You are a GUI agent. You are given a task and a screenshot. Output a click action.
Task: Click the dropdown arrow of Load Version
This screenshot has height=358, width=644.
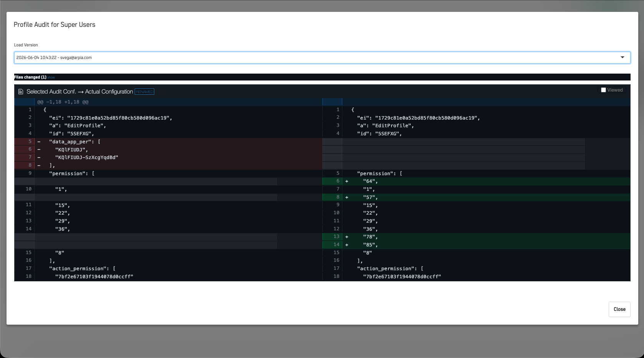point(623,57)
